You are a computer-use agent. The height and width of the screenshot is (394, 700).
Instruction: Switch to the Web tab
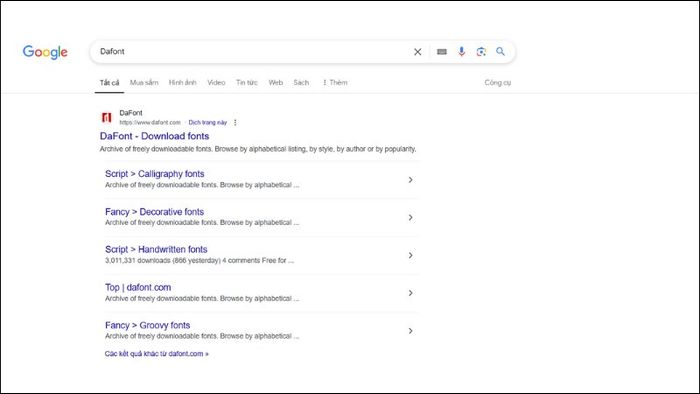[275, 83]
